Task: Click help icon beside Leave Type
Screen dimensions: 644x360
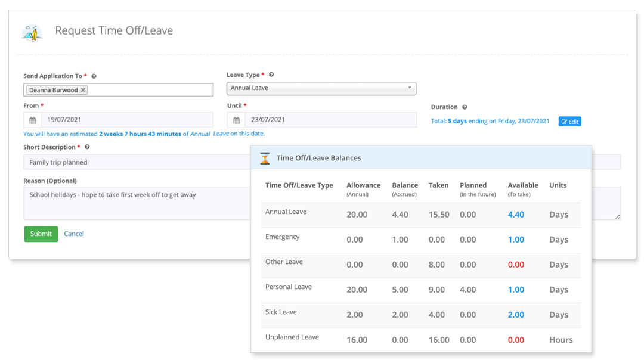Action: 271,75
